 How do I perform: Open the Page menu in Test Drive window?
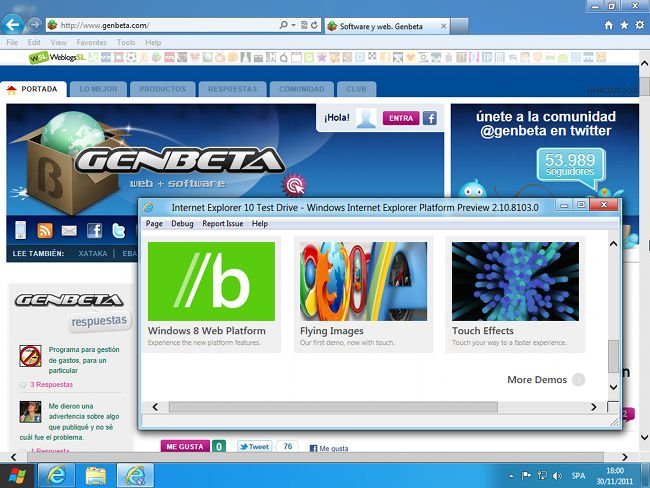[x=154, y=223]
